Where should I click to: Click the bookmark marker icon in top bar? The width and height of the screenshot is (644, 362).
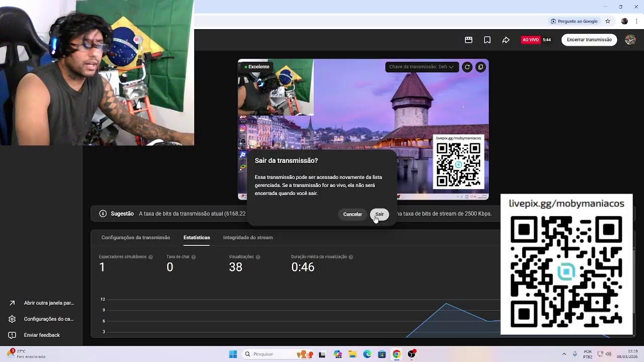pos(487,40)
